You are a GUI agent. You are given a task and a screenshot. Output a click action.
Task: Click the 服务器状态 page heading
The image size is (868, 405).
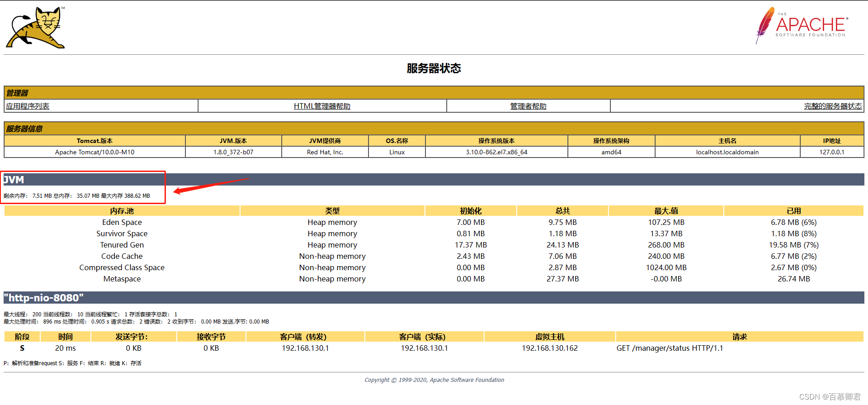point(434,68)
